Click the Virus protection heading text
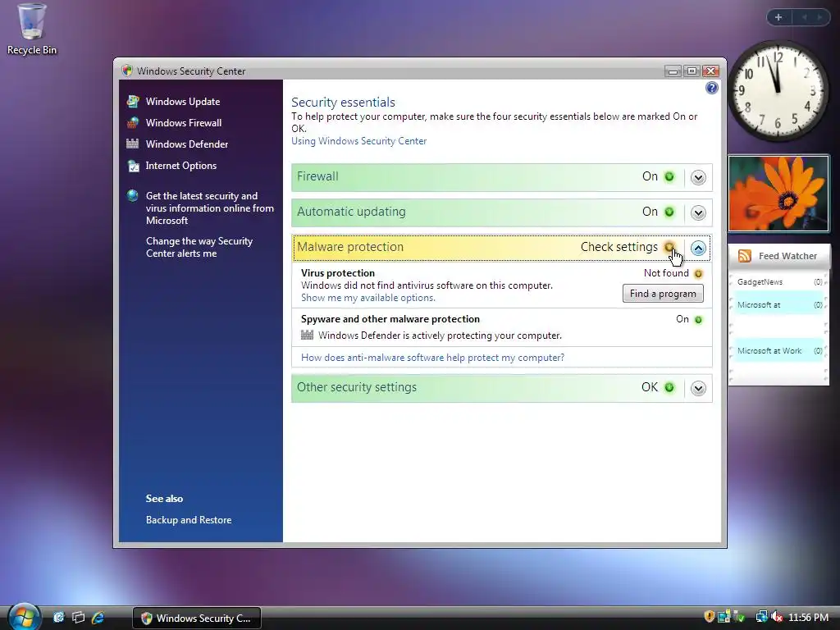This screenshot has height=630, width=840. [338, 273]
